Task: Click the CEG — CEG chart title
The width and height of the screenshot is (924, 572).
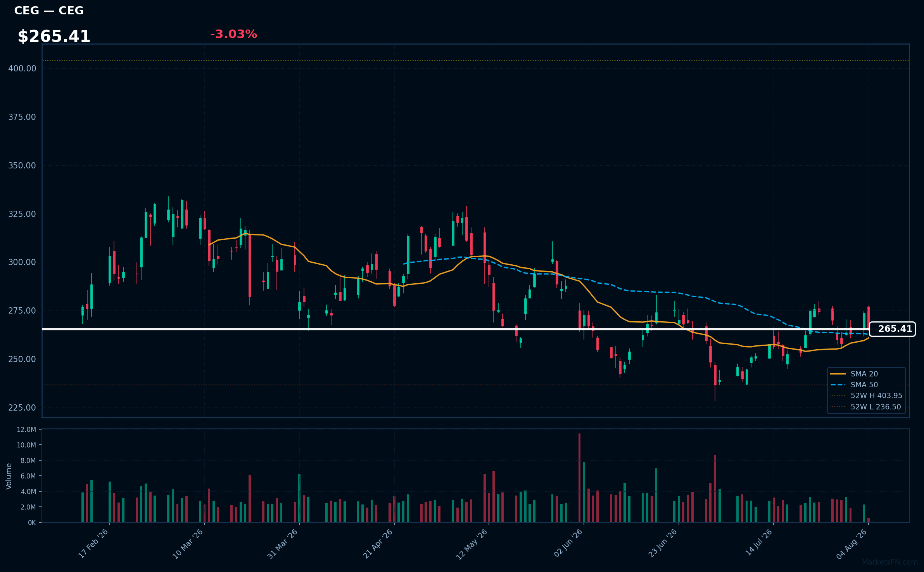Action: pyautogui.click(x=49, y=10)
